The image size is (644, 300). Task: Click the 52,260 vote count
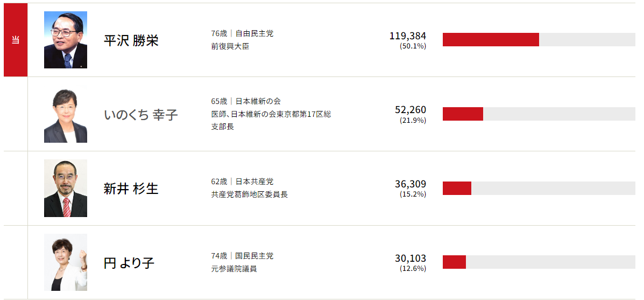click(410, 110)
